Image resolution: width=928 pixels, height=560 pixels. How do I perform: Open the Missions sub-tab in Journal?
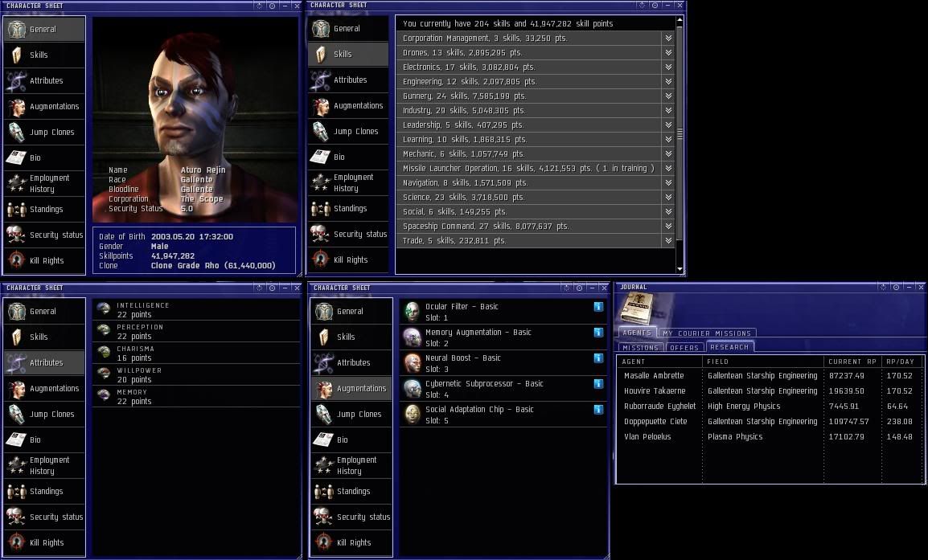(x=640, y=348)
